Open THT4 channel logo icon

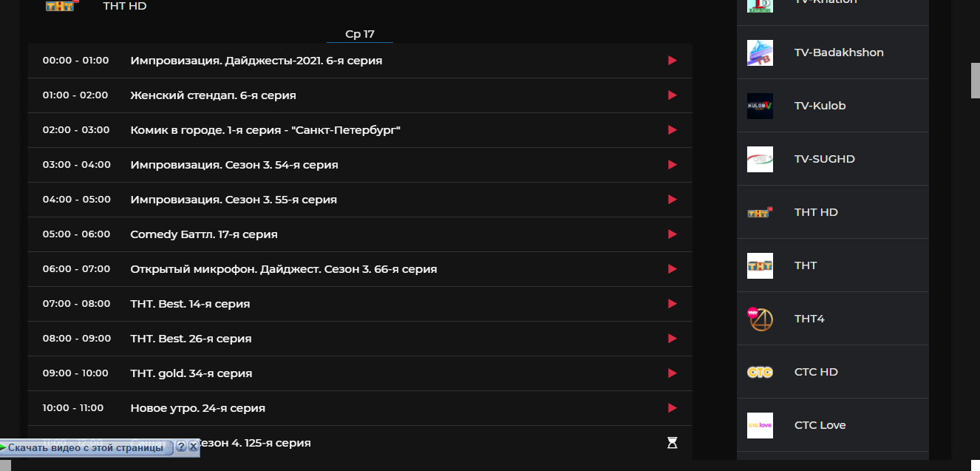[760, 319]
